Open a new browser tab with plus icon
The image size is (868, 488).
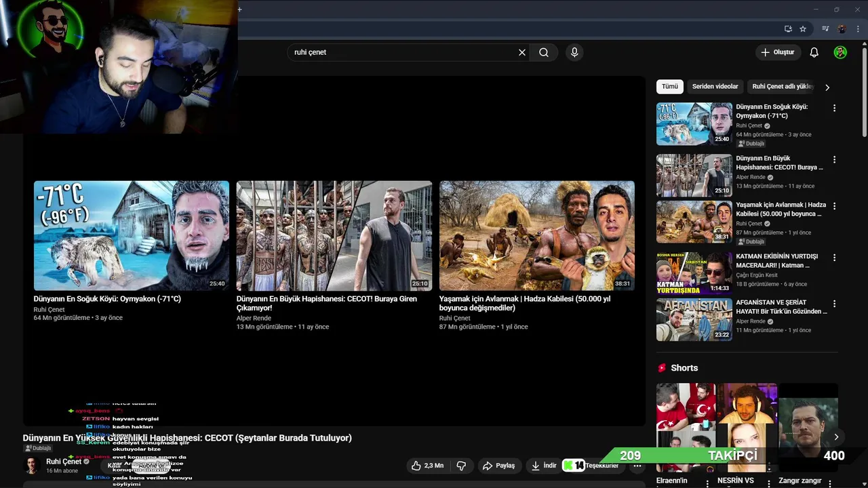coord(239,9)
